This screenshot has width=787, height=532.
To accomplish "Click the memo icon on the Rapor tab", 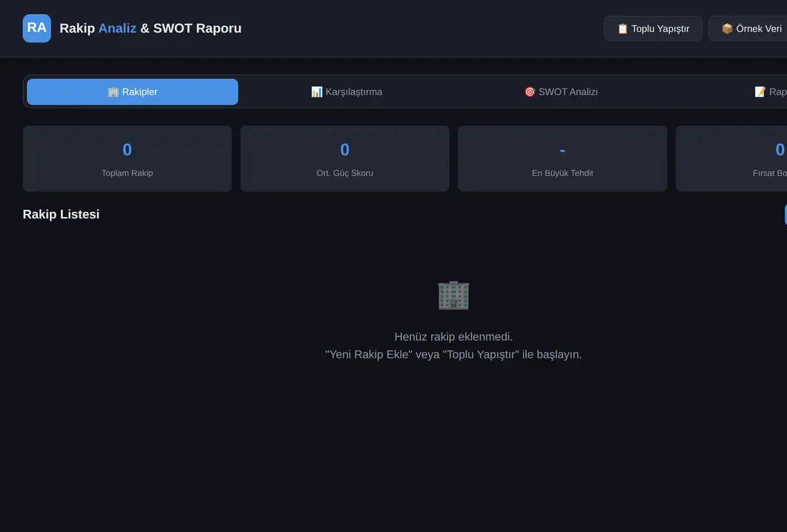I will [x=761, y=92].
